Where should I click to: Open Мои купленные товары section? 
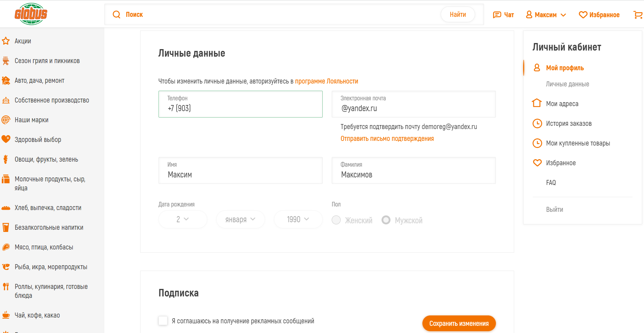pyautogui.click(x=578, y=143)
